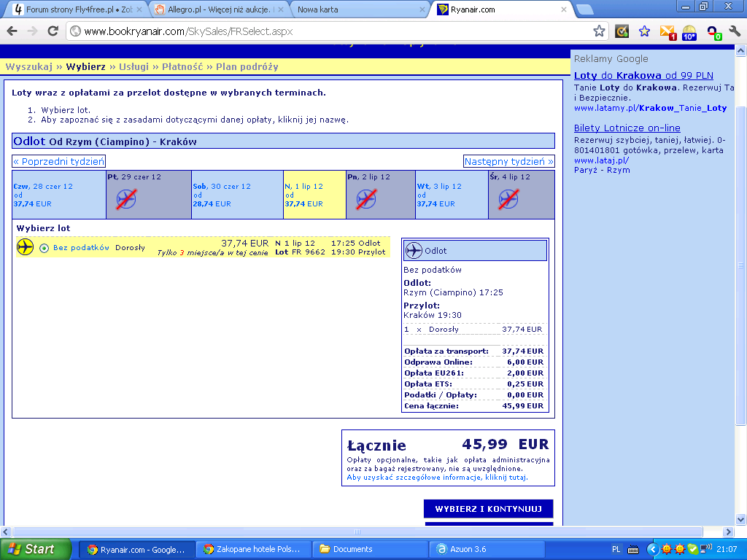Select the Bez podatków fare radio button
The height and width of the screenshot is (560, 747).
coord(44,248)
